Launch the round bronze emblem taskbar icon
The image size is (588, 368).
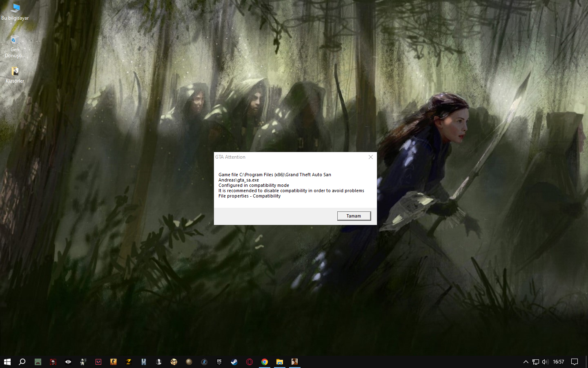[x=189, y=362]
